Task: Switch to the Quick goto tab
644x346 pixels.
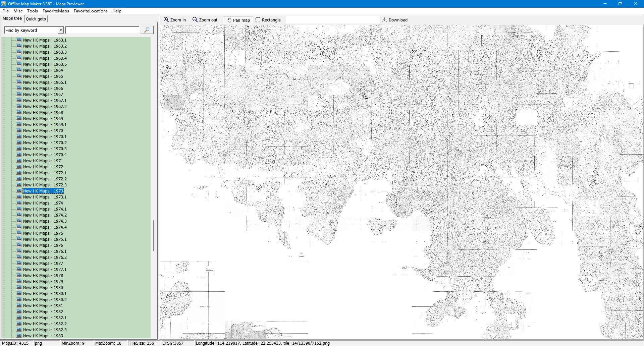Action: coord(36,19)
